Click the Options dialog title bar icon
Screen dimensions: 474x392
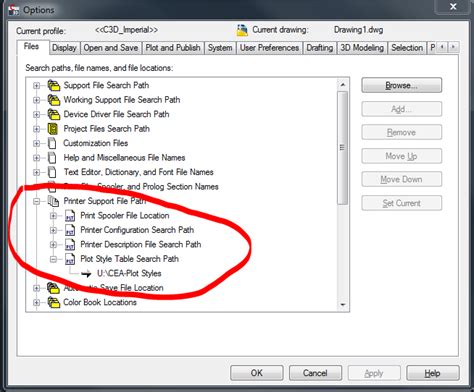14,10
